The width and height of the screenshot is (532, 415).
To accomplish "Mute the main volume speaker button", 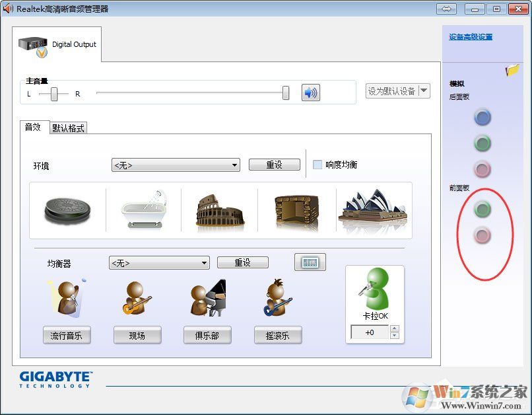I will click(x=310, y=92).
